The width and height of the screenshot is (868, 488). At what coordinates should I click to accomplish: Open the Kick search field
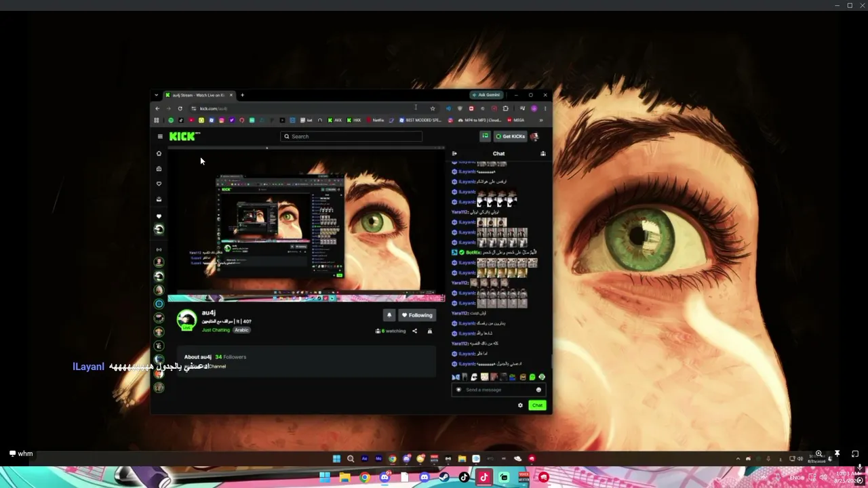[x=351, y=136]
